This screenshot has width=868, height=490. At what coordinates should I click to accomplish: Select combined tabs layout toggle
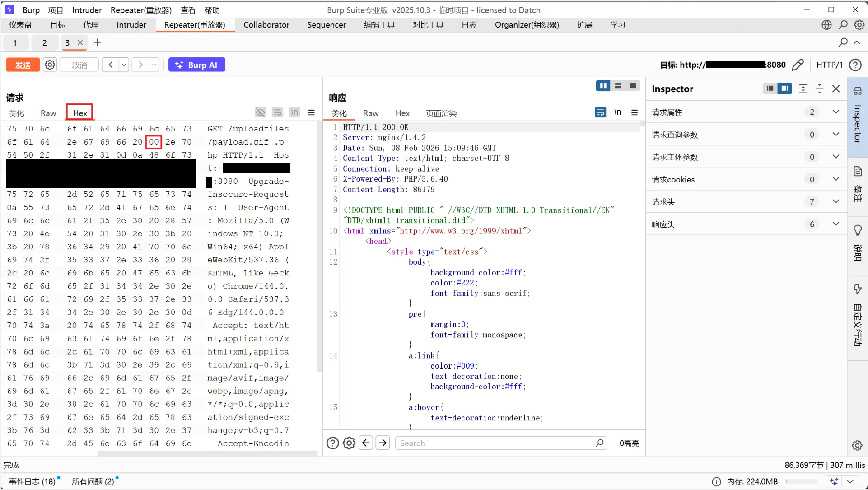(x=633, y=86)
